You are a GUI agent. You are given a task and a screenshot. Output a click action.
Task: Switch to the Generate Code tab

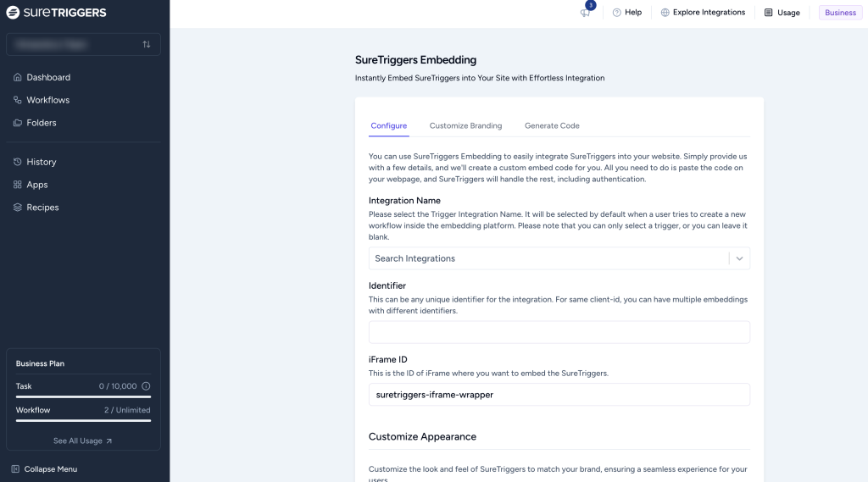click(x=552, y=125)
